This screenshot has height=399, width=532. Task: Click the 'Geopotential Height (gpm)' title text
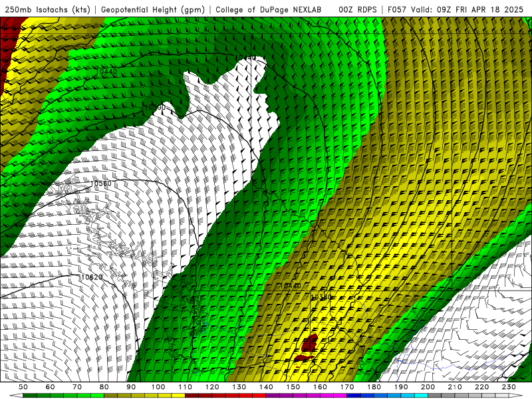153,9
